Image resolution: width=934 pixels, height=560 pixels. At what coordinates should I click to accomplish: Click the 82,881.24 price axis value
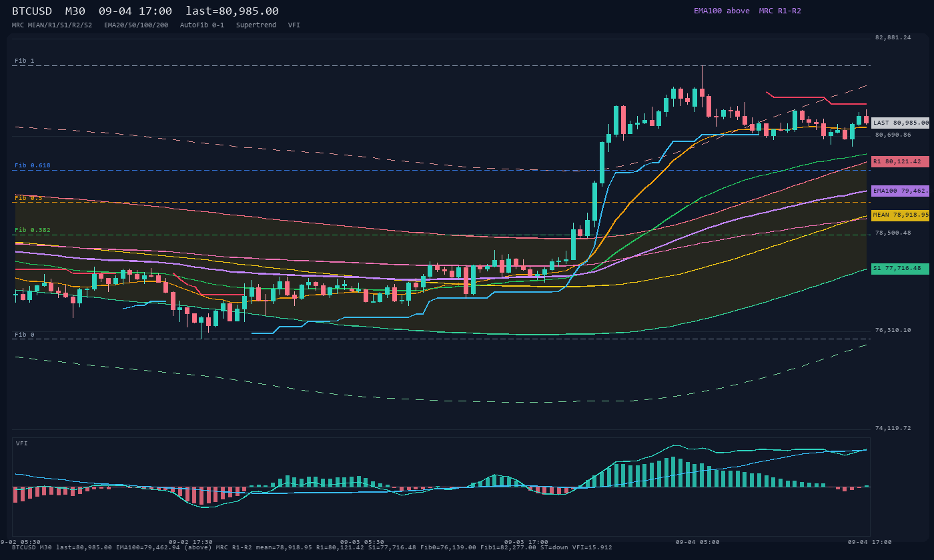pos(893,37)
